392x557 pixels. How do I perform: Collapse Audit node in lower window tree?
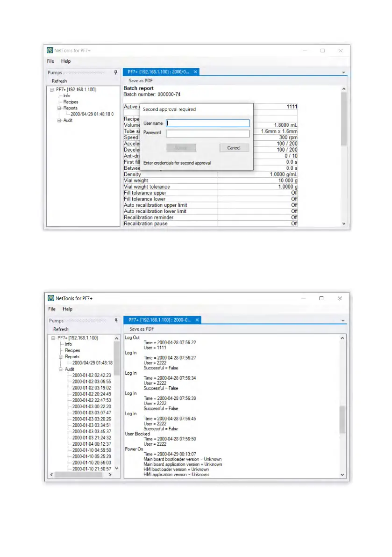pyautogui.click(x=61, y=369)
